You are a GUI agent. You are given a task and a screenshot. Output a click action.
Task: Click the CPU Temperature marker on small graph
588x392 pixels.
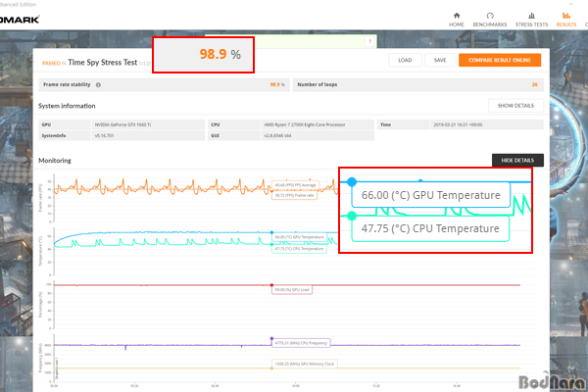[271, 244]
